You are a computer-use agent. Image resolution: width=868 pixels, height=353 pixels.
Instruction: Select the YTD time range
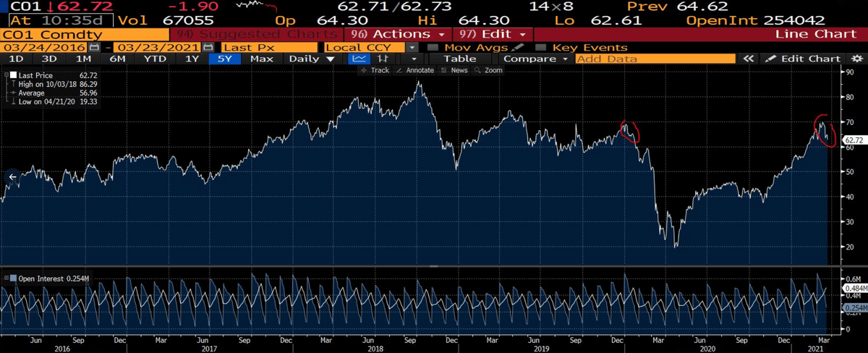pyautogui.click(x=155, y=59)
